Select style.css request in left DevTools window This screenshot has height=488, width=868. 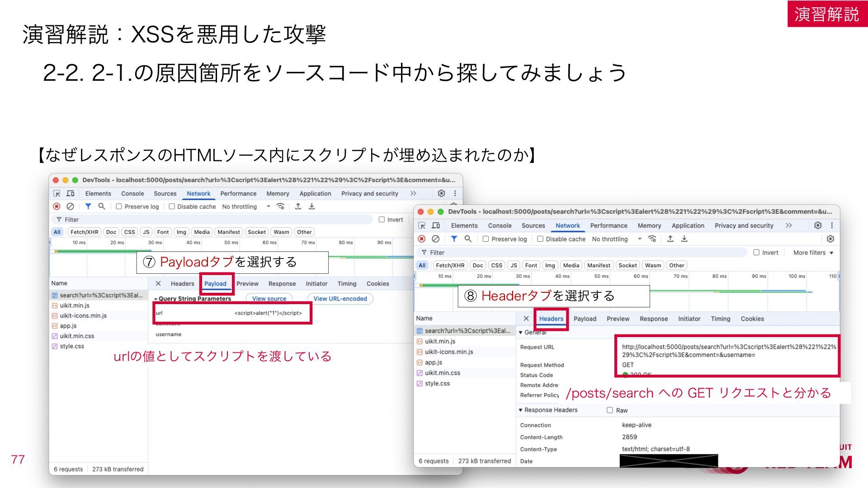99,346
